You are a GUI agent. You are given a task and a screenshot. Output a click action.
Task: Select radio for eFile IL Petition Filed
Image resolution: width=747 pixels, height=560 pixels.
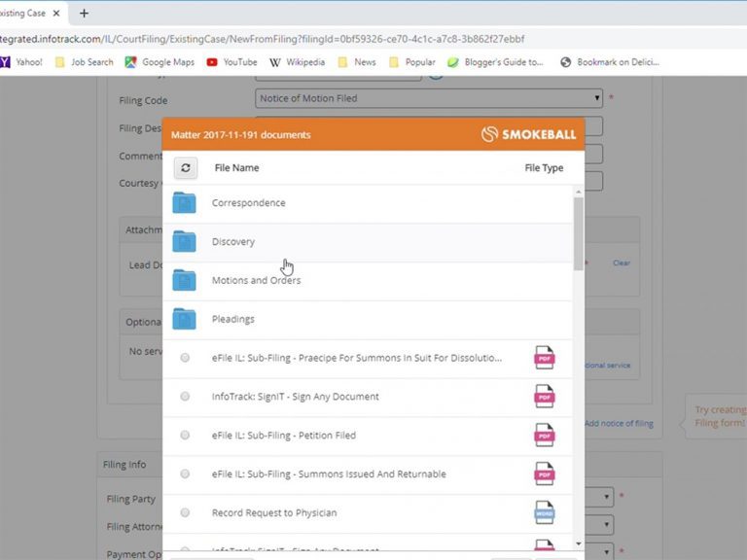click(x=185, y=436)
